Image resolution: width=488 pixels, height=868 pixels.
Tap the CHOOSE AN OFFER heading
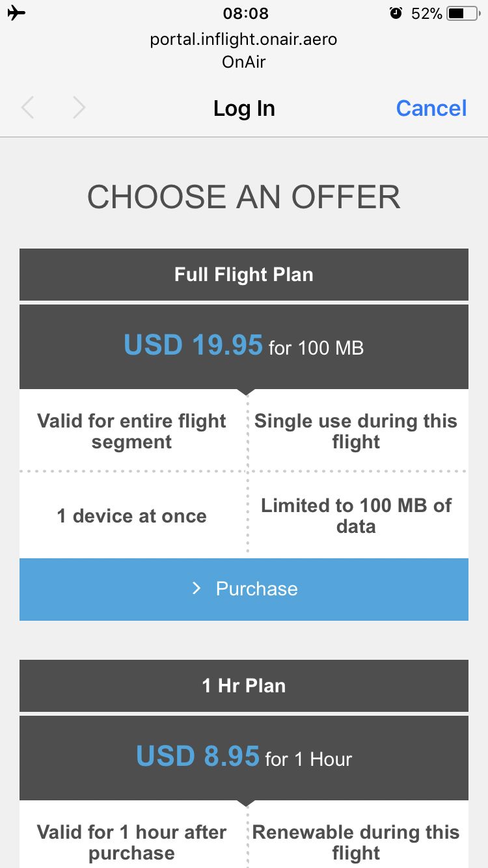point(244,197)
